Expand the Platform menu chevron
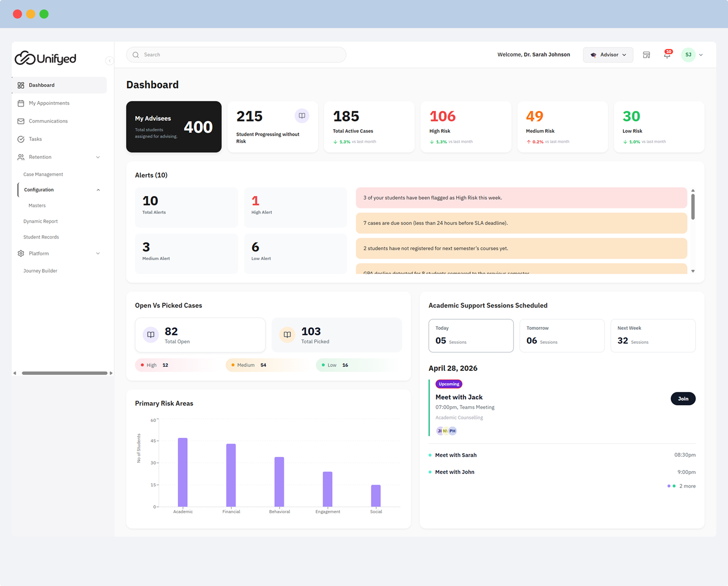Viewport: 728px width, 586px height. [x=98, y=253]
